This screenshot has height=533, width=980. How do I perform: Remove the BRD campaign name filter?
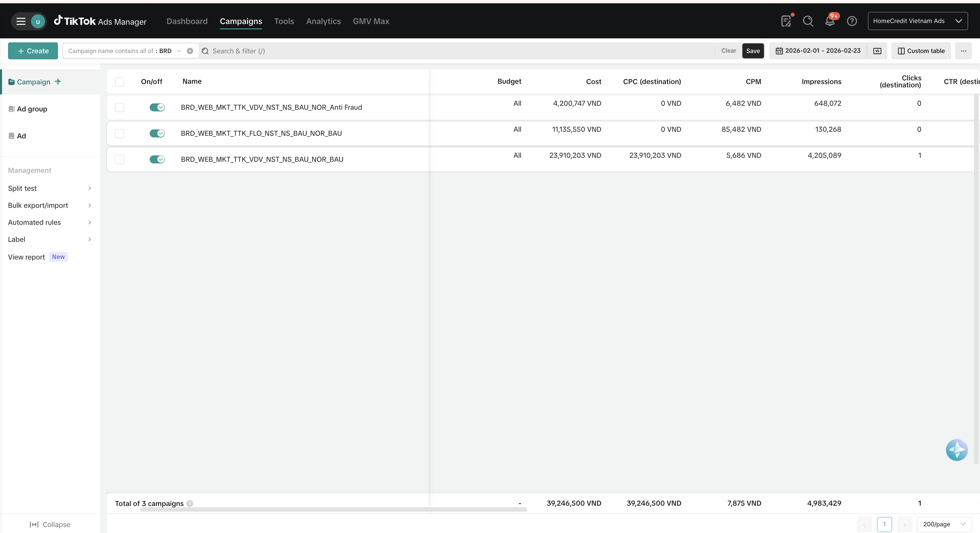190,51
